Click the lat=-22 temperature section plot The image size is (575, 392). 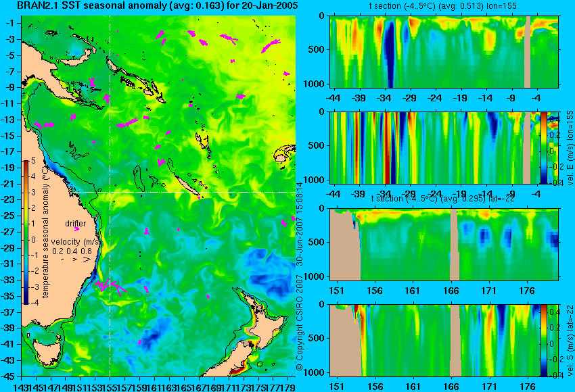coord(444,245)
